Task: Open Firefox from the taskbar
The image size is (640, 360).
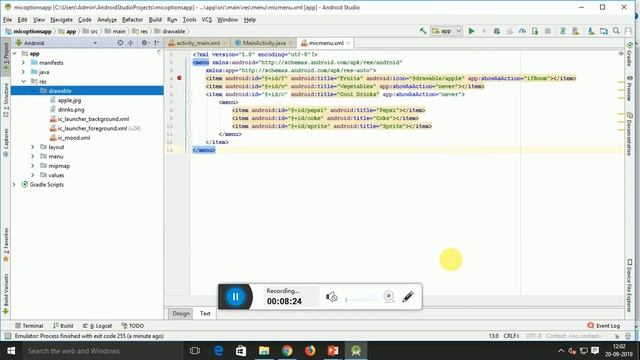Action: pyautogui.click(x=310, y=351)
